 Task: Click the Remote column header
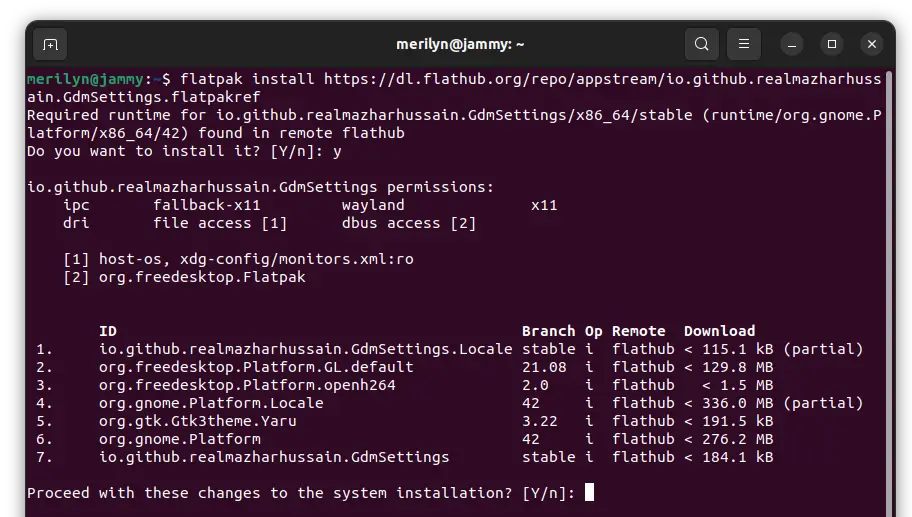point(638,331)
